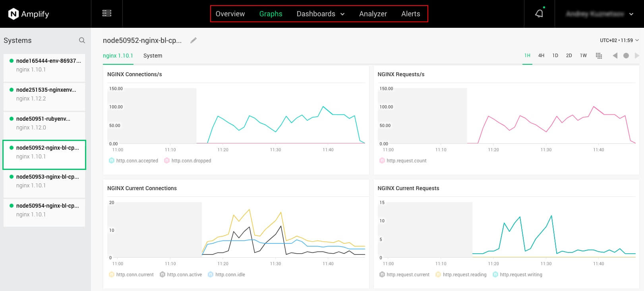Open the notifications bell

point(539,13)
